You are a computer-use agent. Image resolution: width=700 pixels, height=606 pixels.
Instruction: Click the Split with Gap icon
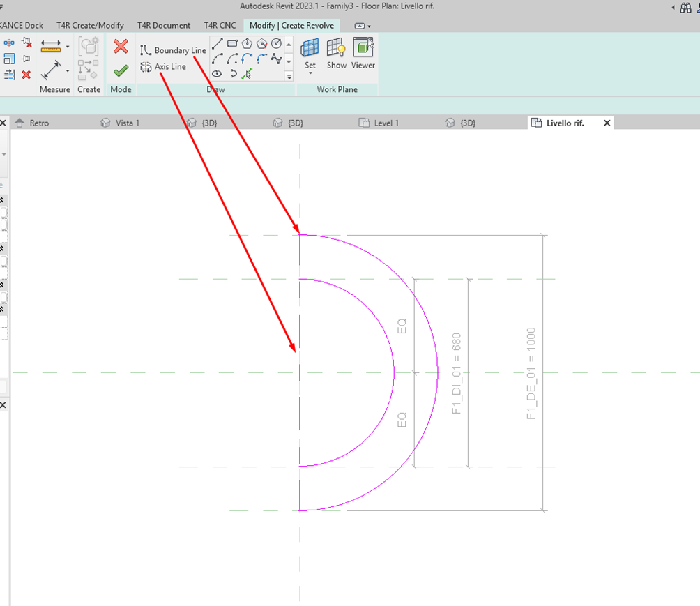(9, 43)
